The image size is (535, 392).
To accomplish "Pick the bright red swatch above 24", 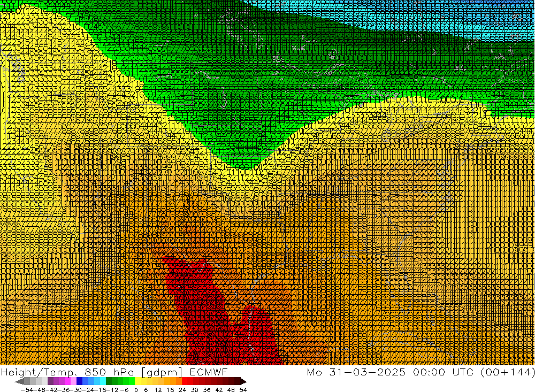I will coord(185,381).
